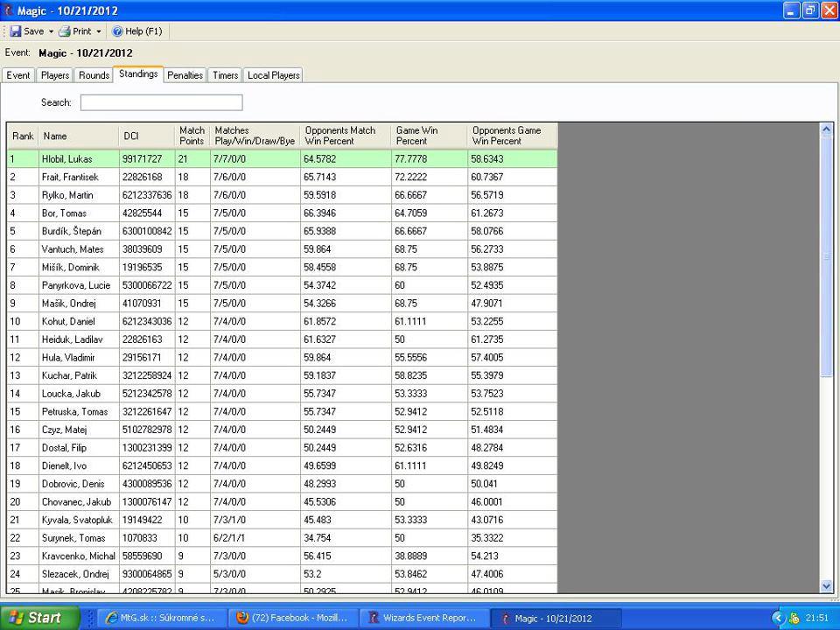The image size is (840, 630).
Task: Sort by Game Win Percent header
Action: 429,136
